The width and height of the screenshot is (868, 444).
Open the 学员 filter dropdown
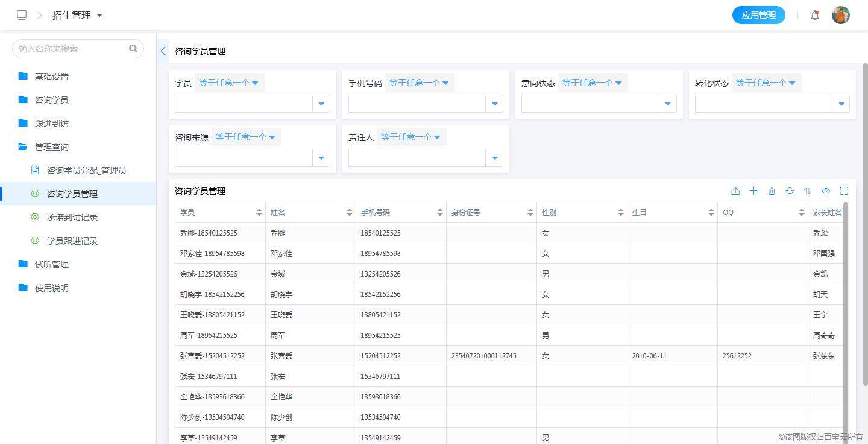(321, 103)
